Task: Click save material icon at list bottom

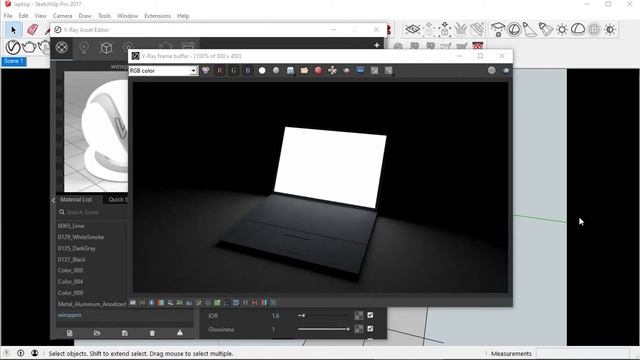Action: pyautogui.click(x=124, y=333)
